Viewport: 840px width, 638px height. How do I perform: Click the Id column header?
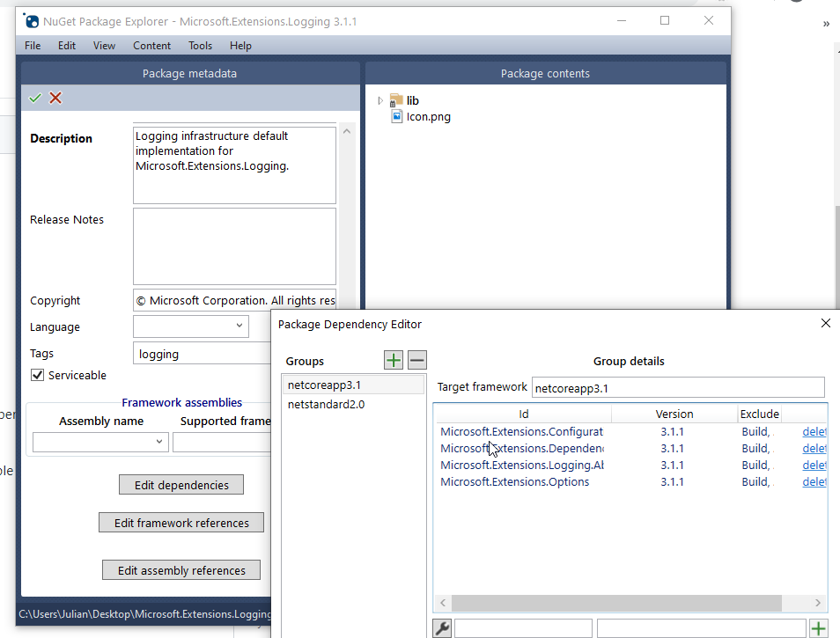(x=523, y=414)
